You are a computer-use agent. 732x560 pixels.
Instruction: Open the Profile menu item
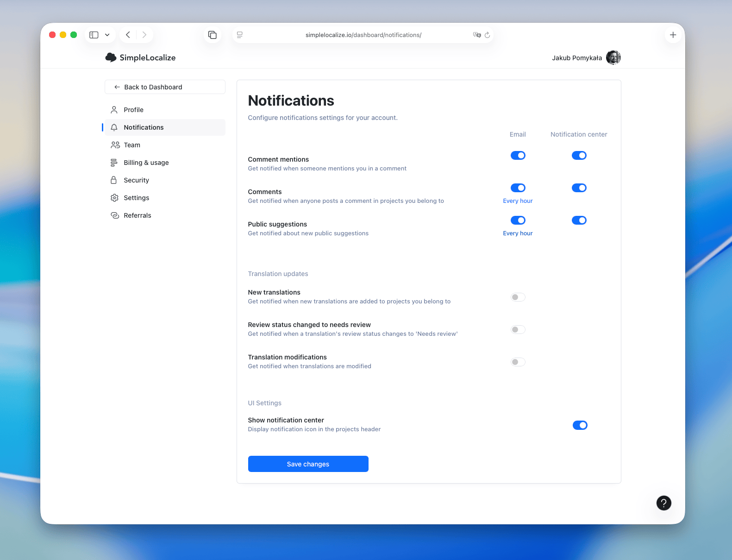point(165,110)
